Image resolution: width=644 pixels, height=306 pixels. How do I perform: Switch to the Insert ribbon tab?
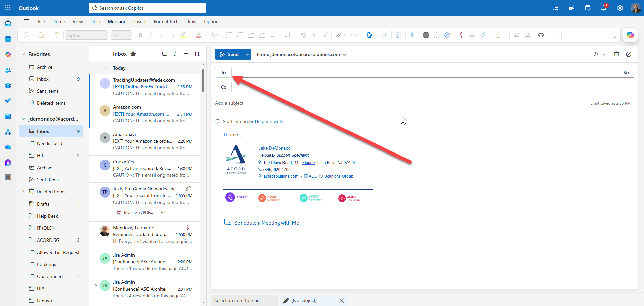click(x=140, y=21)
